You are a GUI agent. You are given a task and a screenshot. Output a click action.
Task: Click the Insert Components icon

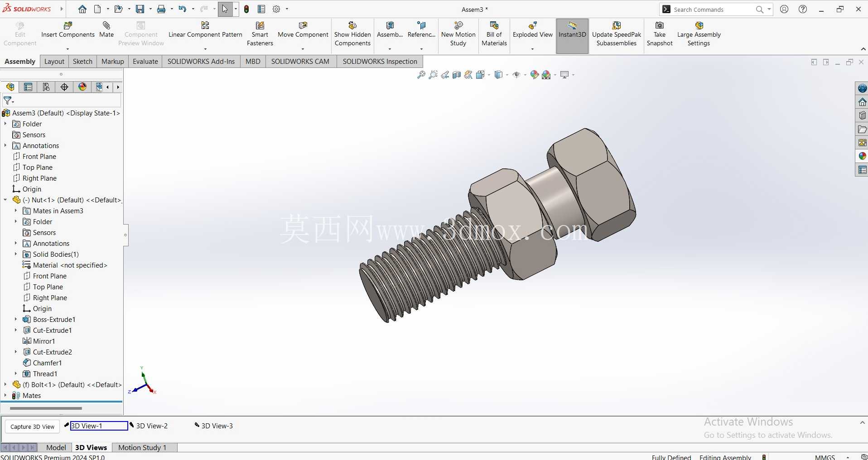tap(68, 26)
